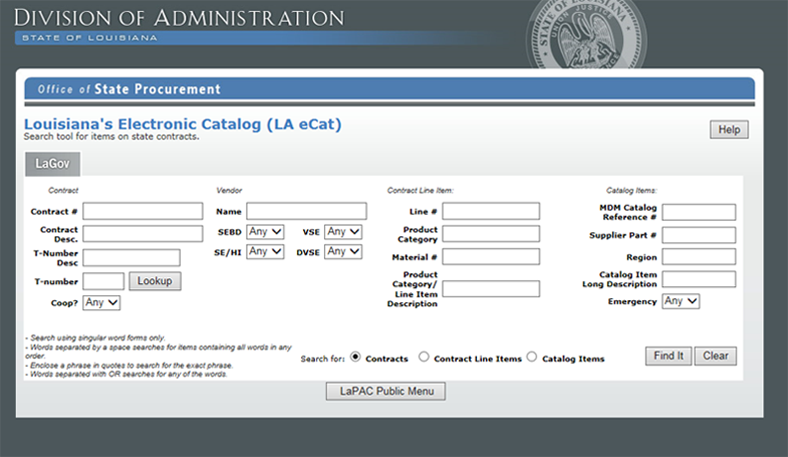Click the 'Search using singular word forms only' hint
Viewport: 788px width, 457px height.
coord(95,338)
